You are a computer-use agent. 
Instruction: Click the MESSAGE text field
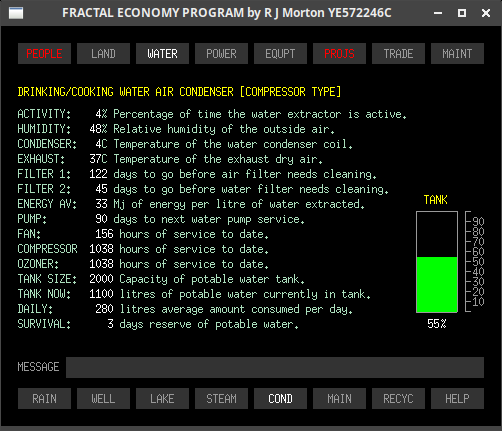[275, 367]
